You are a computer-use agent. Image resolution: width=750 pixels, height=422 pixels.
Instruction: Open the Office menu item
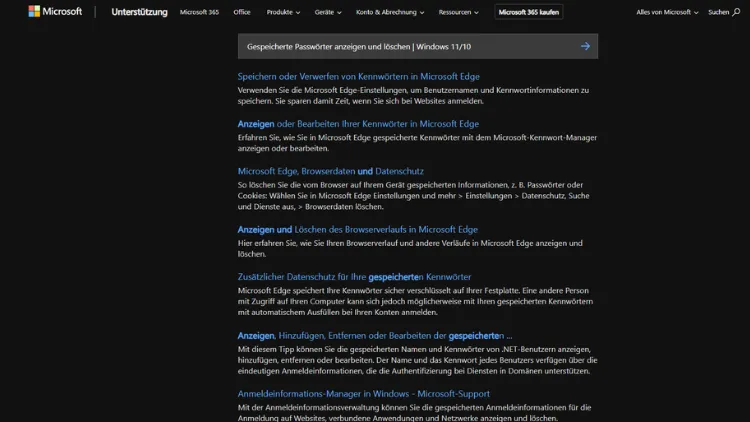pyautogui.click(x=242, y=12)
